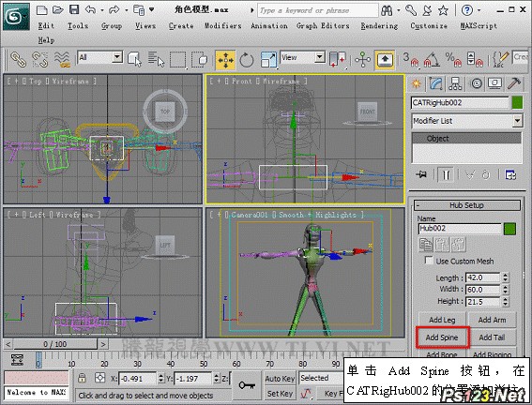
Task: Toggle Select and Manipulate tool
Action: tap(362, 60)
